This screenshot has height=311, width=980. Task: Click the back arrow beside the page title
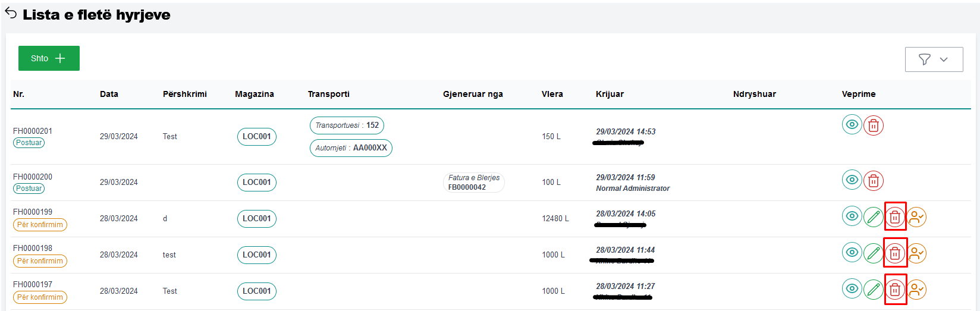[11, 13]
